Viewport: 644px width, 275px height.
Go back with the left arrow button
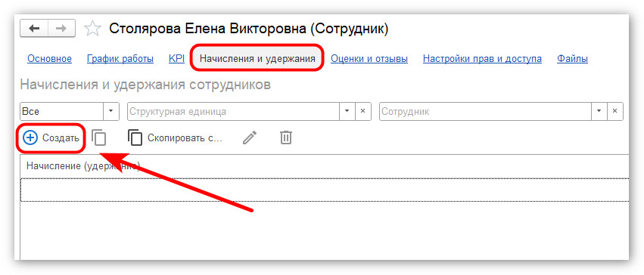(x=34, y=29)
